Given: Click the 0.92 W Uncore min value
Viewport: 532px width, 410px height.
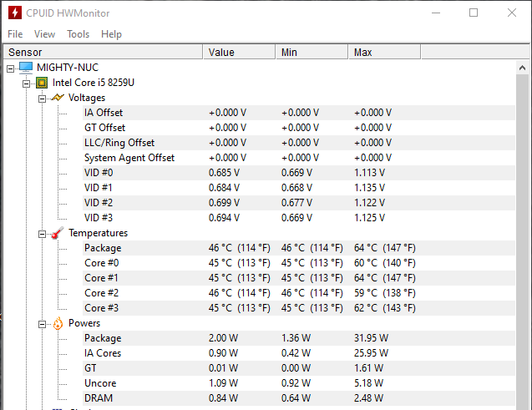Looking at the screenshot, I should (296, 383).
